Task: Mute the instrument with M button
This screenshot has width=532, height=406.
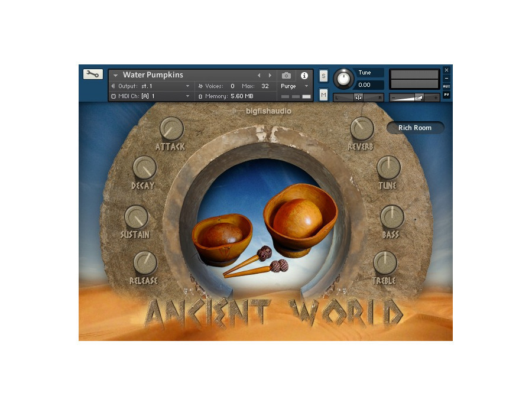Action: point(324,95)
